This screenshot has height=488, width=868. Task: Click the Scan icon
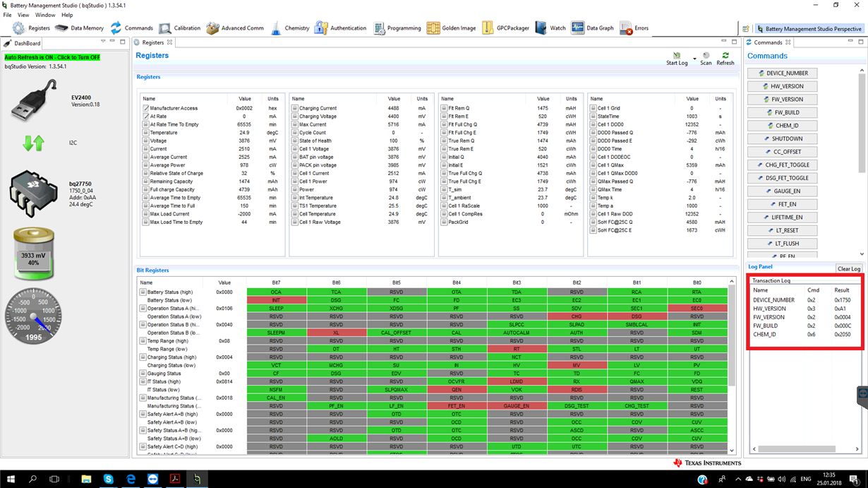[x=706, y=55]
